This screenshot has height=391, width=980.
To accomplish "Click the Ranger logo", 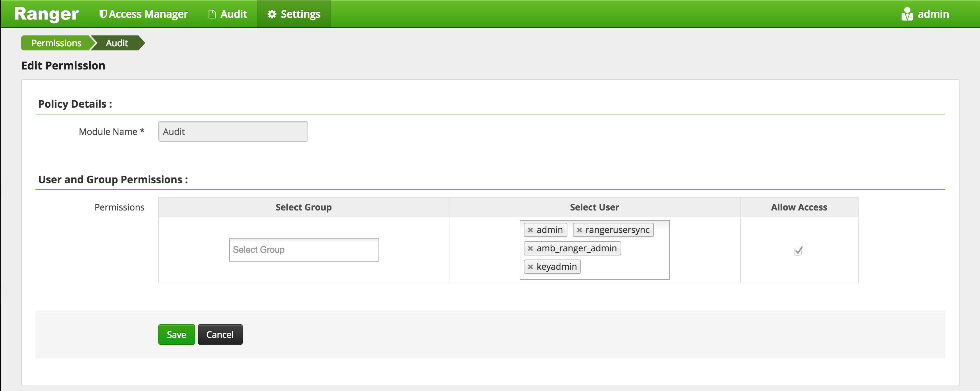I will click(x=46, y=14).
